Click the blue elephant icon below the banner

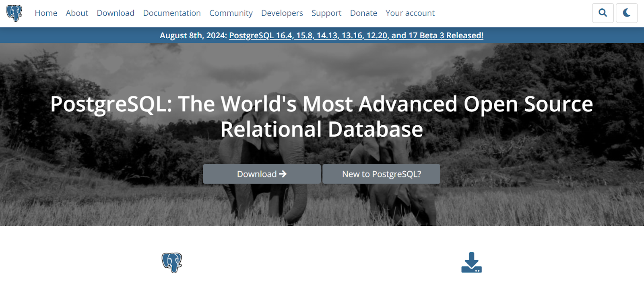(172, 263)
